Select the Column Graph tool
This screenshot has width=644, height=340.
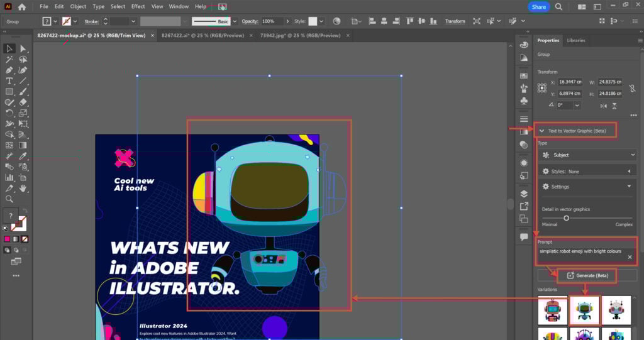tap(9, 177)
